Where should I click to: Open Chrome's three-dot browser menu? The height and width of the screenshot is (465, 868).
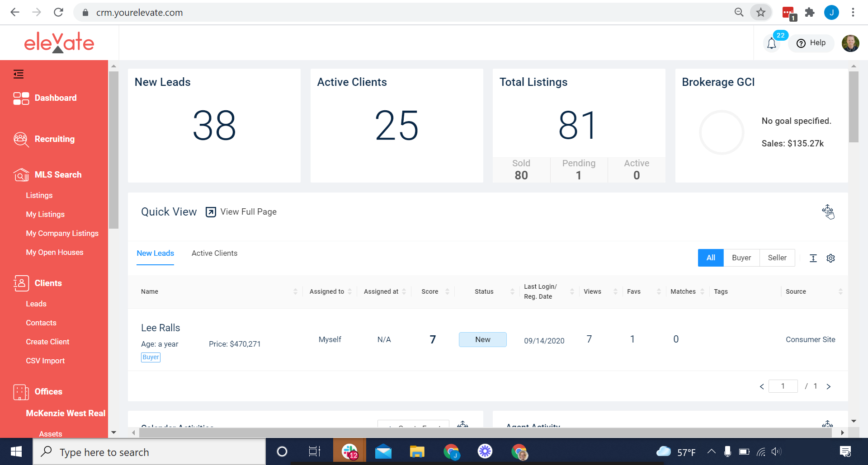point(854,12)
